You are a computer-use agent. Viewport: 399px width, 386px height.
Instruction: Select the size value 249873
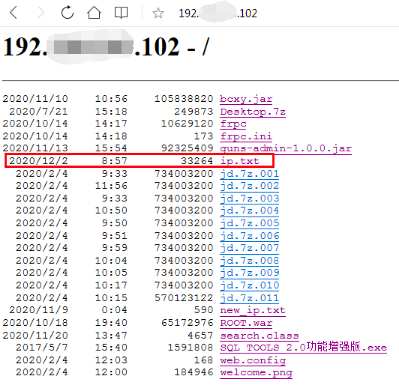click(x=193, y=112)
